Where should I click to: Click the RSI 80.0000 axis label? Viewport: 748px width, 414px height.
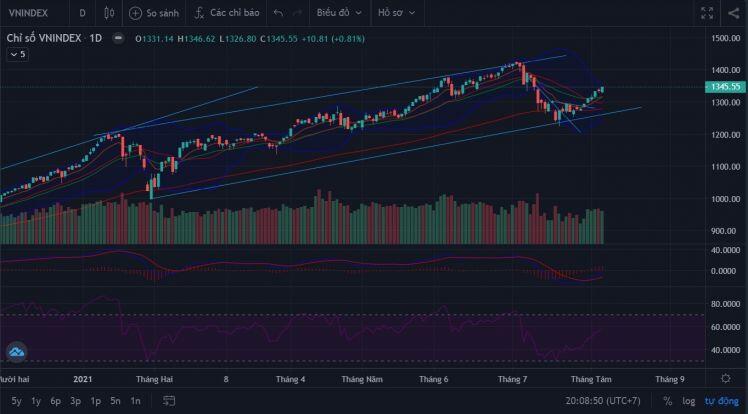(x=726, y=304)
